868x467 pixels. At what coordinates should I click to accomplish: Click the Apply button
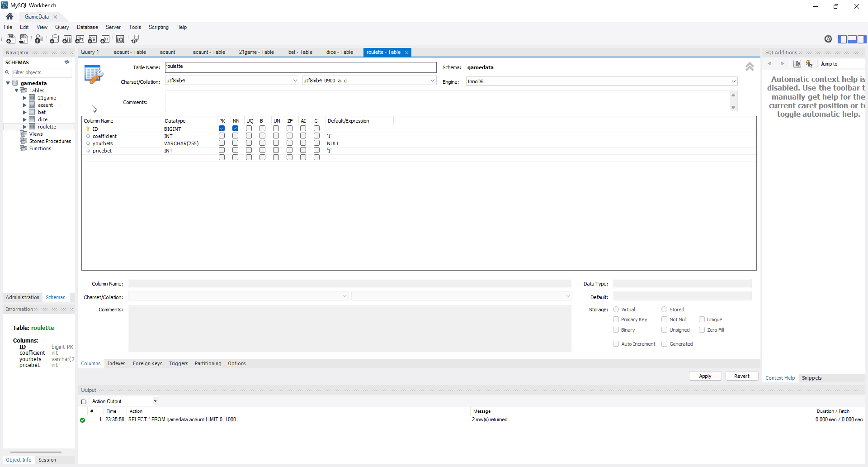[x=705, y=376]
